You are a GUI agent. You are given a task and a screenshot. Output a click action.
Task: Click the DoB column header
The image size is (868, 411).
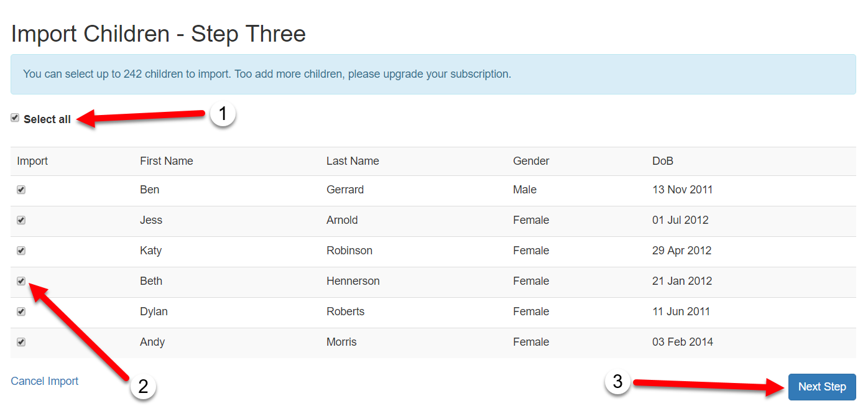[663, 161]
